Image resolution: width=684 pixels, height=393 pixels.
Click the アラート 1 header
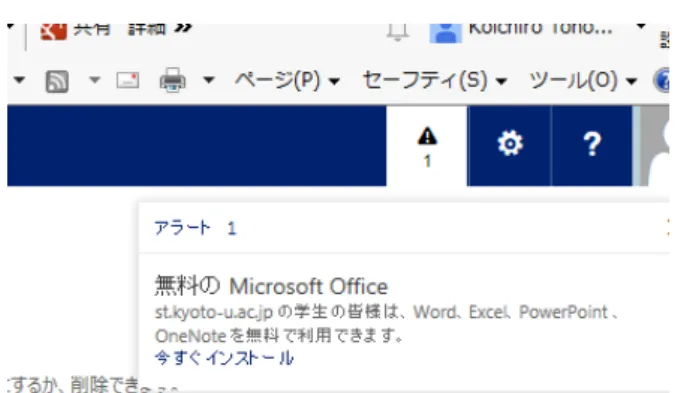pyautogui.click(x=195, y=228)
